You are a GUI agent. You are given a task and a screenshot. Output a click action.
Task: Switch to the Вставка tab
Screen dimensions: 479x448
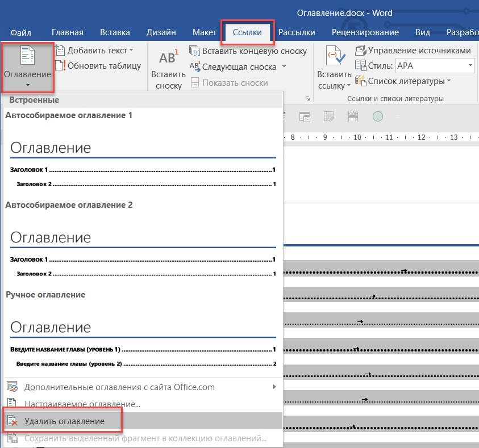pyautogui.click(x=115, y=32)
